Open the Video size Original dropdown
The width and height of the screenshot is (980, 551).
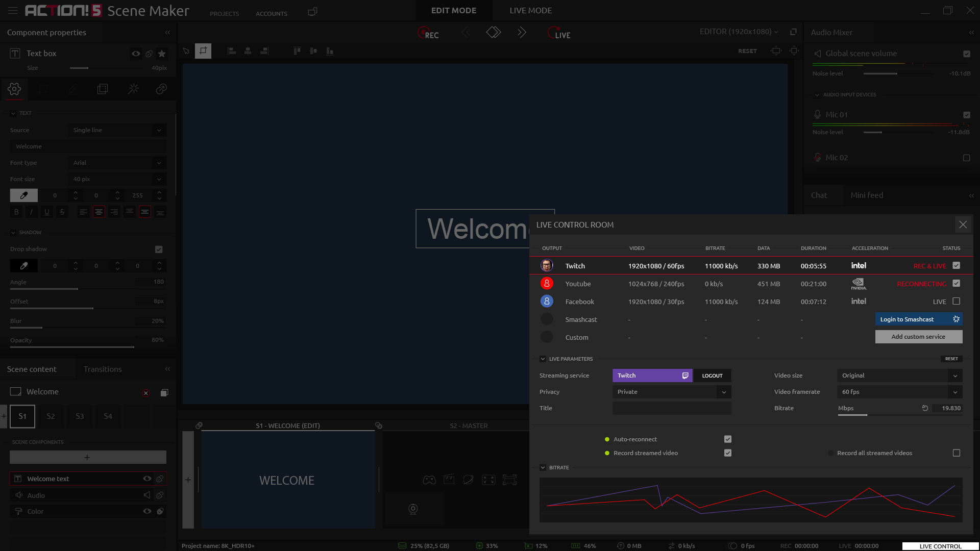tap(900, 375)
